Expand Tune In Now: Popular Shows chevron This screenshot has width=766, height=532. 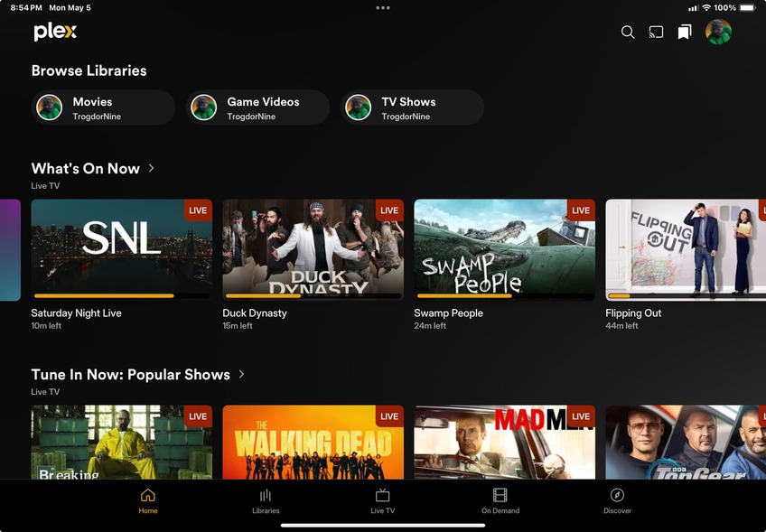[x=241, y=374]
